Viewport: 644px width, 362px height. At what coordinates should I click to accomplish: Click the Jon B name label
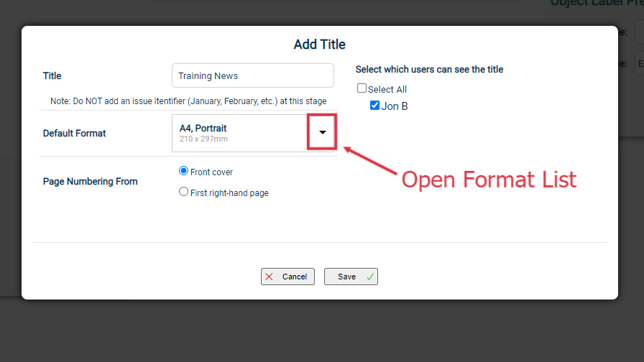point(395,106)
